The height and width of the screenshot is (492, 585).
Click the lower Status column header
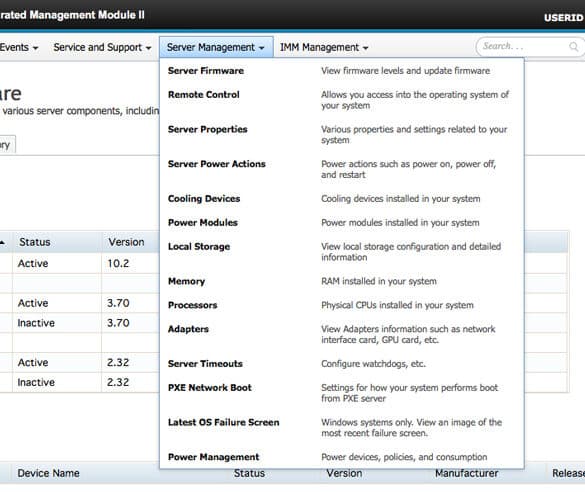tap(249, 473)
